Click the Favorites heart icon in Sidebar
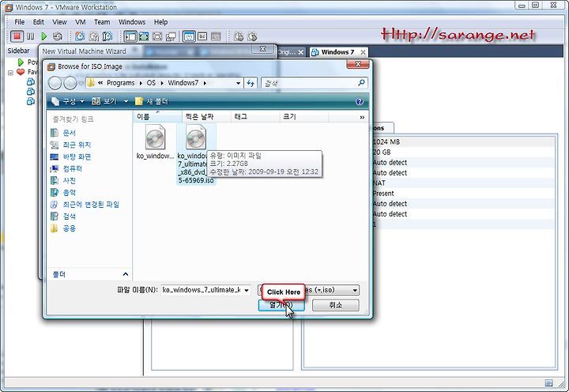Screen dimensions: 569x392 coord(21,72)
